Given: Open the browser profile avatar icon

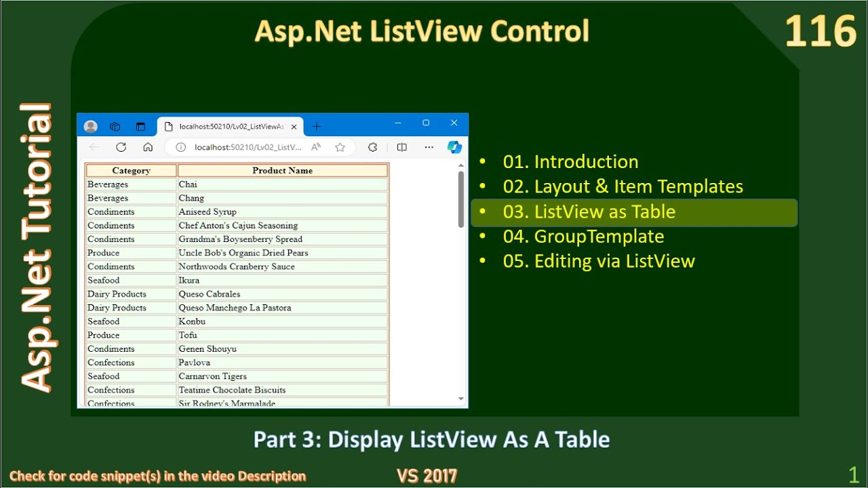Looking at the screenshot, I should tap(91, 127).
